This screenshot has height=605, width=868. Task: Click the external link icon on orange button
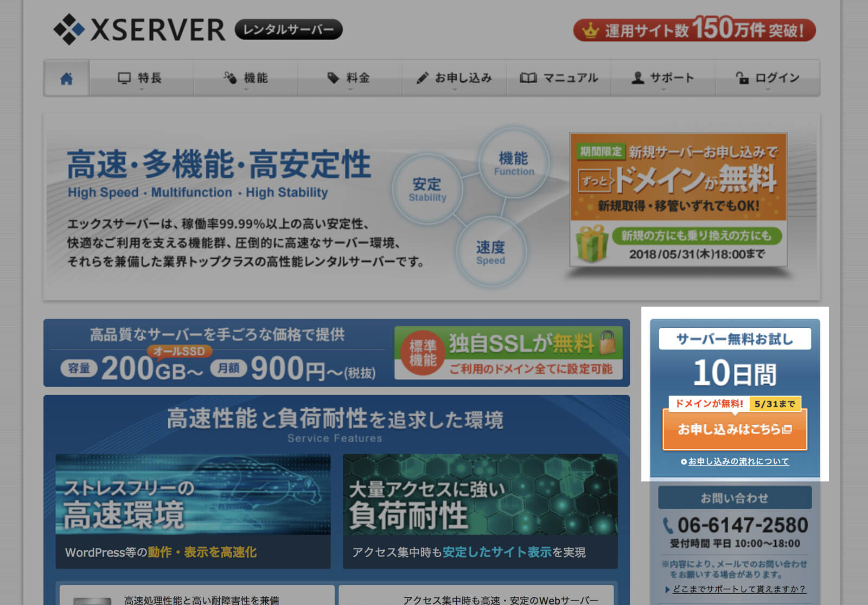pos(787,429)
